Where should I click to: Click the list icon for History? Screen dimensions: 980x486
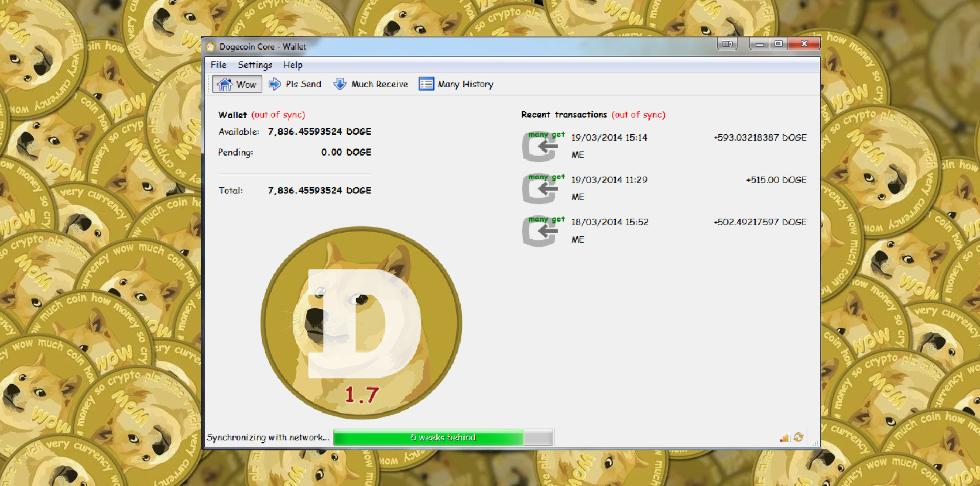coord(426,84)
